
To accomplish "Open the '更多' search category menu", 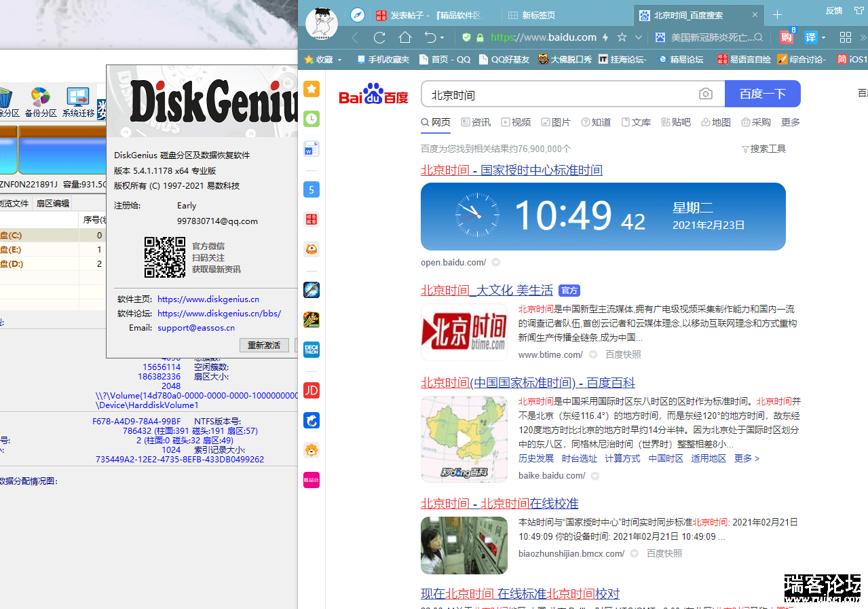I will 791,122.
